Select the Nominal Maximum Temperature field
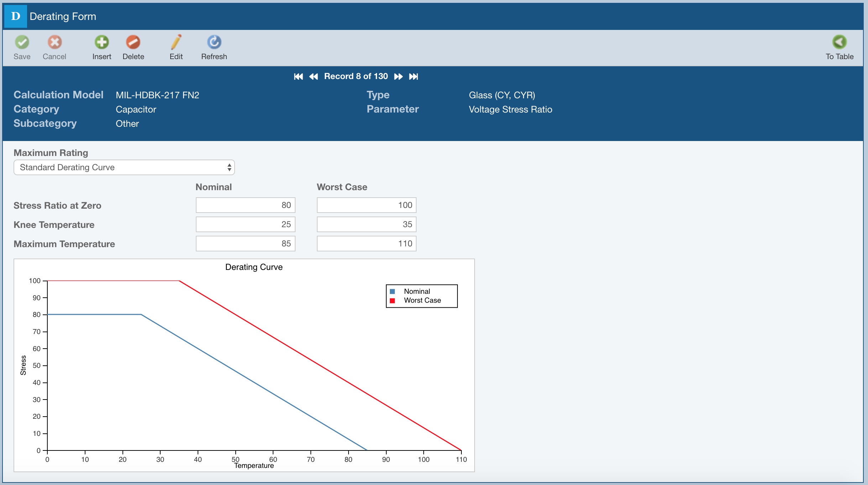This screenshot has height=485, width=868. click(245, 244)
